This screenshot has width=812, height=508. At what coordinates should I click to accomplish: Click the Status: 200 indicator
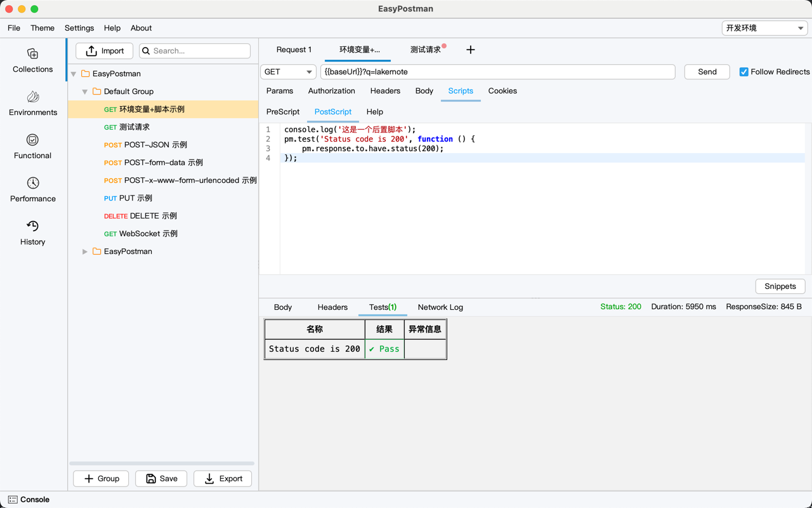pyautogui.click(x=620, y=307)
